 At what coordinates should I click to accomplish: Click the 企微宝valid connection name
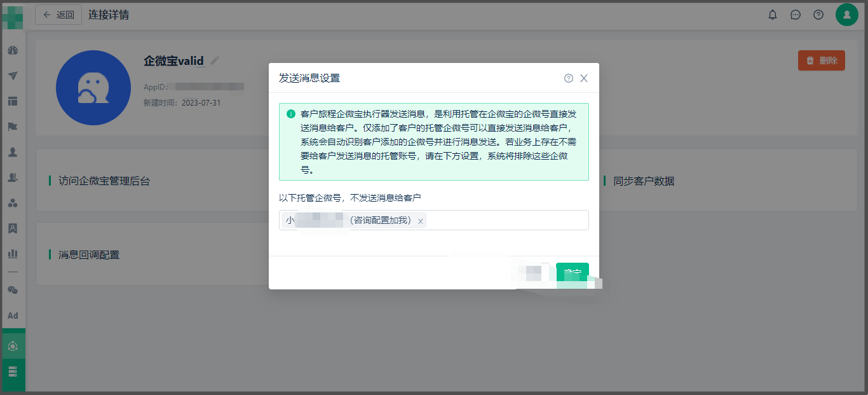coord(173,61)
